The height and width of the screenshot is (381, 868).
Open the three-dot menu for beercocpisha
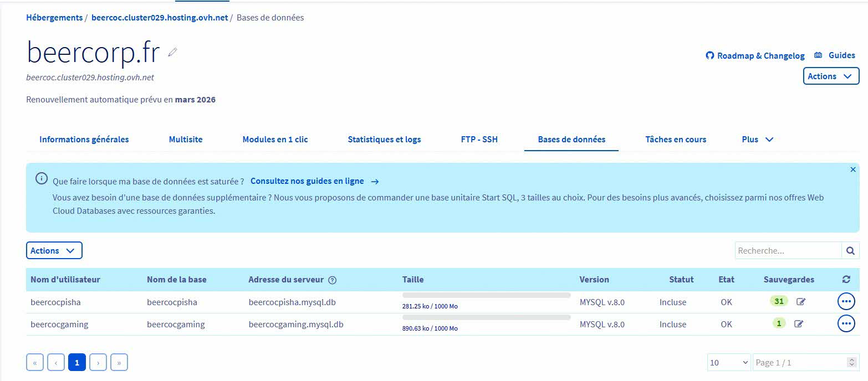tap(846, 302)
